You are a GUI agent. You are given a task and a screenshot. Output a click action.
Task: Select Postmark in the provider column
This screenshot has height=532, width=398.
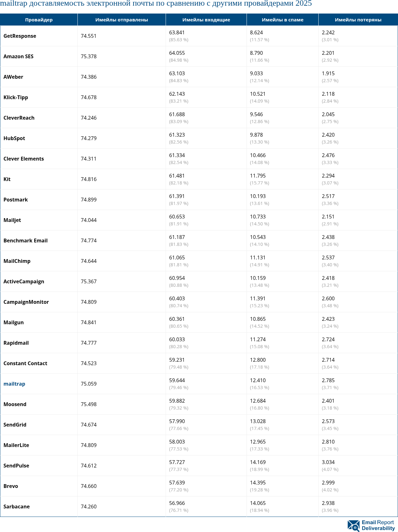click(x=15, y=200)
